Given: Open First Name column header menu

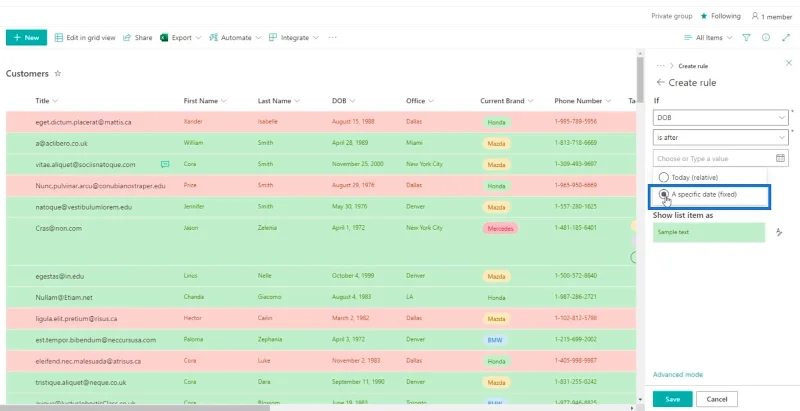Looking at the screenshot, I should coord(205,100).
